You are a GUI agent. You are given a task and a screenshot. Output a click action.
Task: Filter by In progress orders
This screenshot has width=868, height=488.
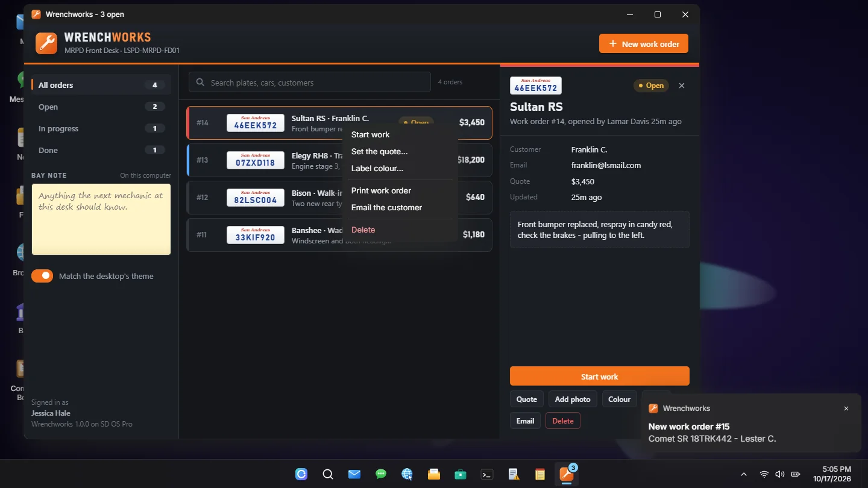tap(101, 128)
